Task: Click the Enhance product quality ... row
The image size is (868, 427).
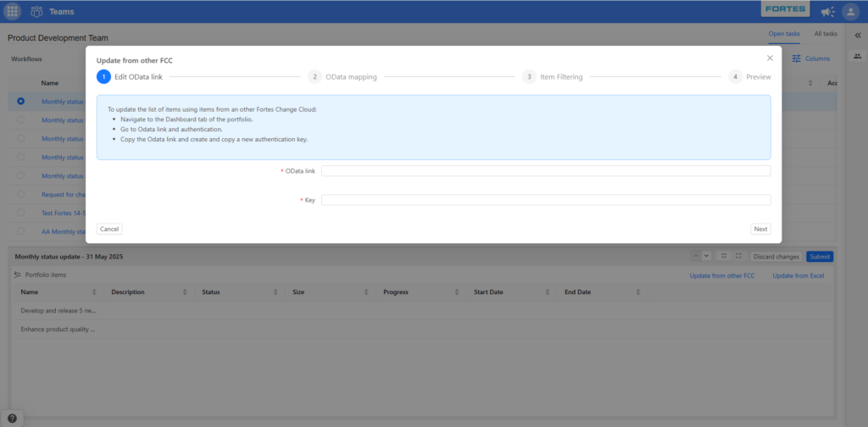Action: [422, 329]
